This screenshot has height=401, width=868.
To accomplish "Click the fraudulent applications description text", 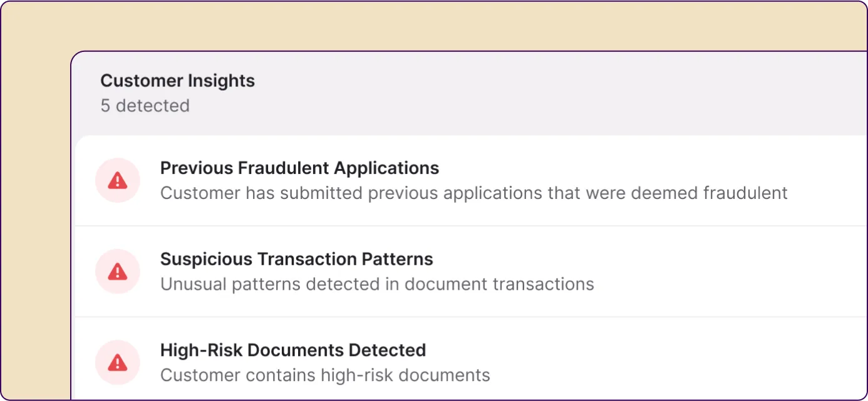I will (473, 193).
